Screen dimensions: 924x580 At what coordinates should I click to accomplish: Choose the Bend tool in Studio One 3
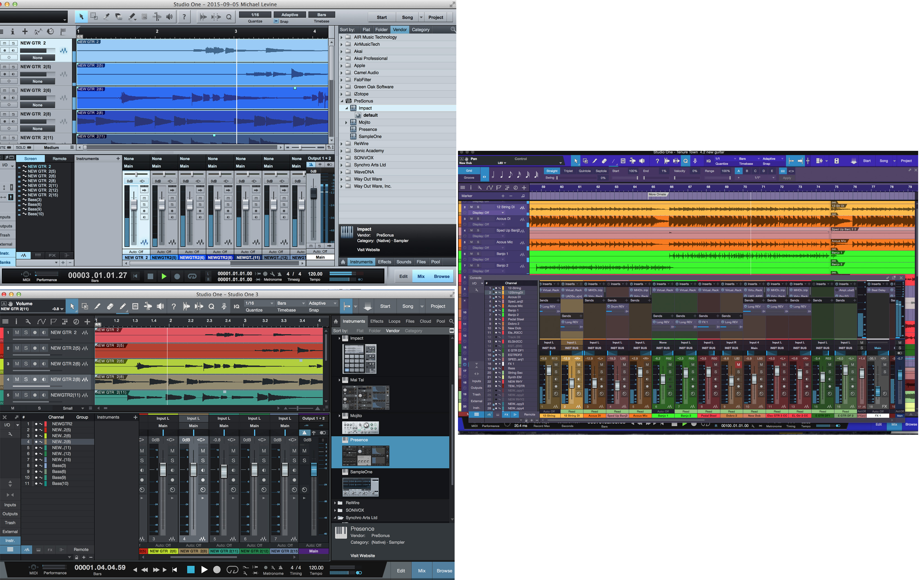pos(148,306)
